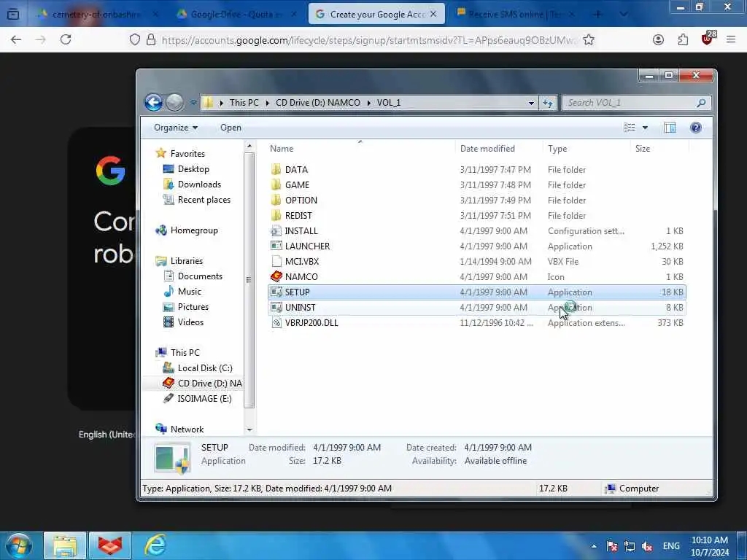Open the ISOIMAGE (E:) drive
This screenshot has width=747, height=560.
[x=204, y=399]
